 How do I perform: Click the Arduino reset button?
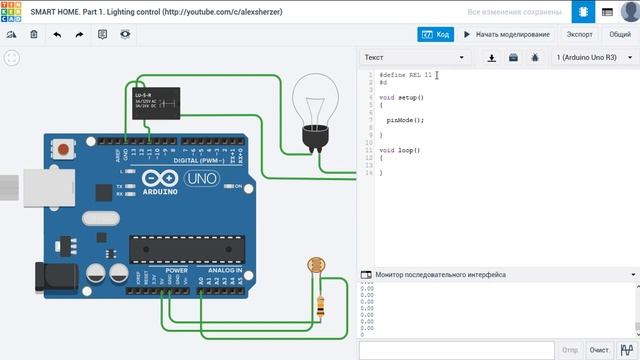pyautogui.click(x=63, y=149)
